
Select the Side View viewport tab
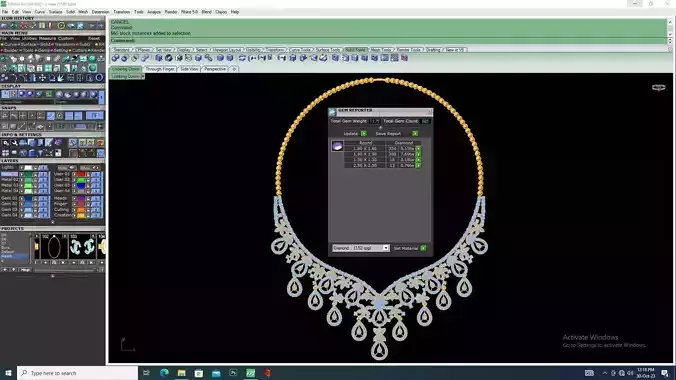pyautogui.click(x=189, y=69)
